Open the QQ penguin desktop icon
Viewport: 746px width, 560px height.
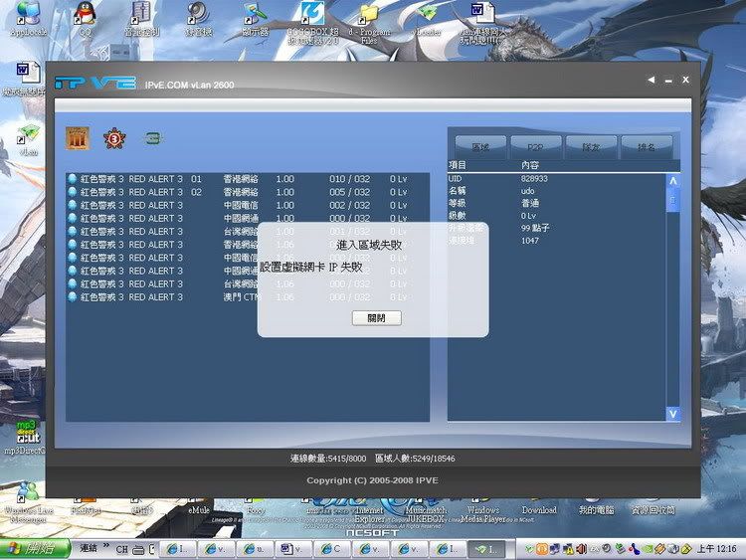pyautogui.click(x=85, y=13)
